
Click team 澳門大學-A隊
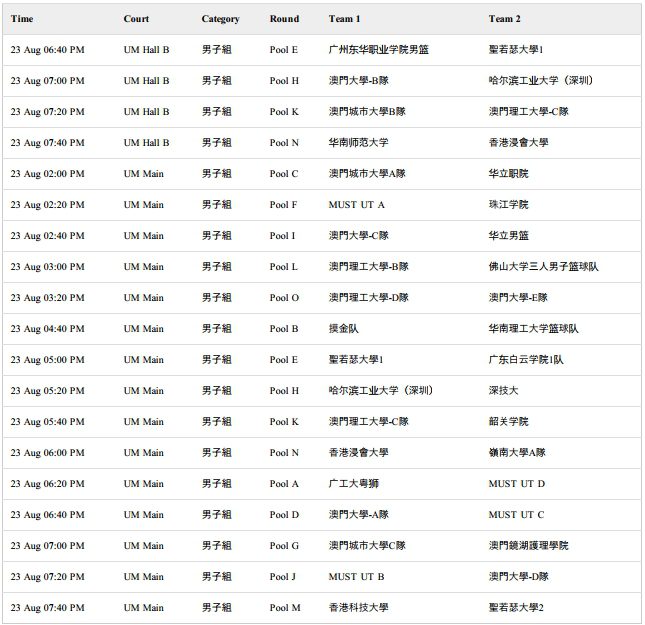359,515
